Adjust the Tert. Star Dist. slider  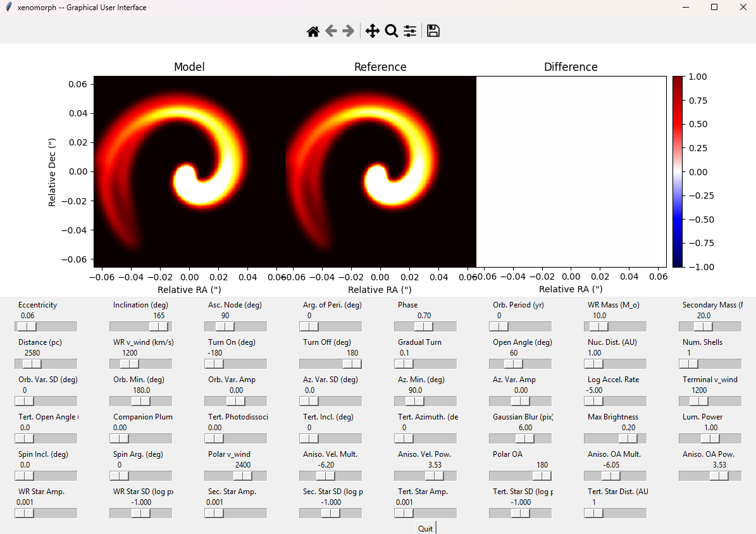coord(615,513)
